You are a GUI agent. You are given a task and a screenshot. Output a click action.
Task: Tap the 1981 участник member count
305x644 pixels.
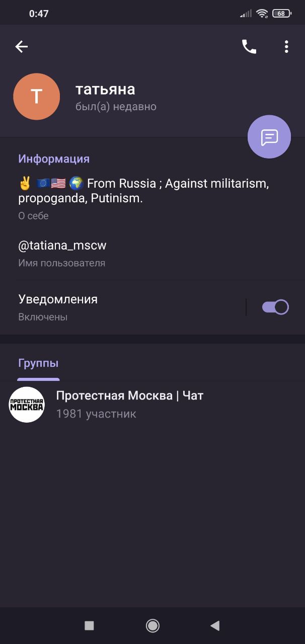pos(96,414)
